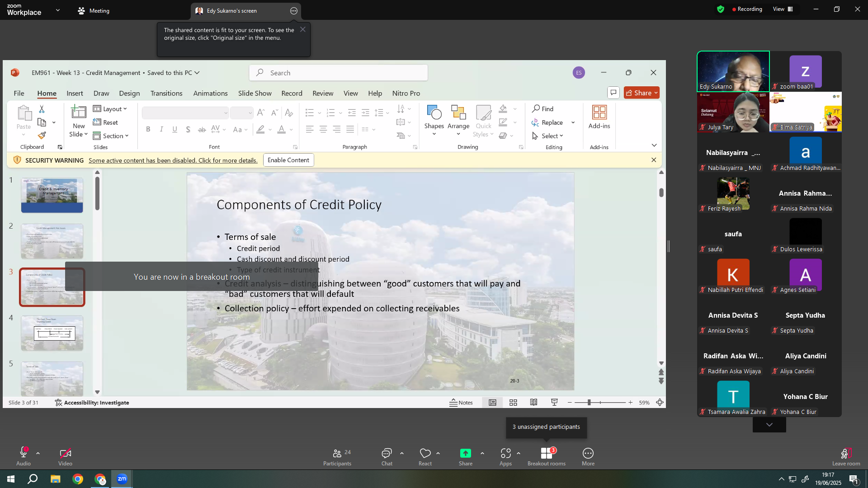The width and height of the screenshot is (868, 488).
Task: Open Breakout rooms from Zoom toolbar
Action: click(x=547, y=457)
